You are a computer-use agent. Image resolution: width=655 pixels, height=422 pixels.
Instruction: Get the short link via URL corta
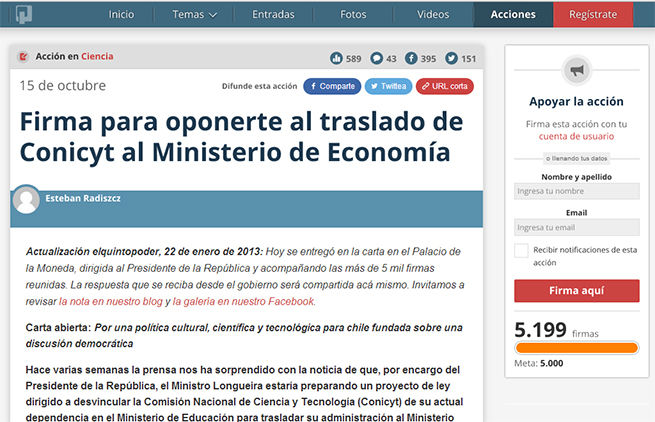445,86
